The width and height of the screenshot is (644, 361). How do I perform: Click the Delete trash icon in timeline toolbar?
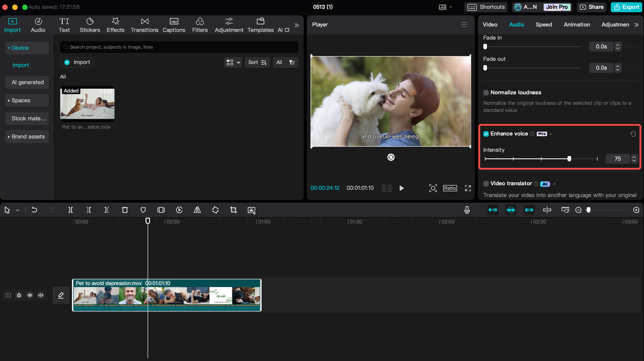click(x=125, y=210)
